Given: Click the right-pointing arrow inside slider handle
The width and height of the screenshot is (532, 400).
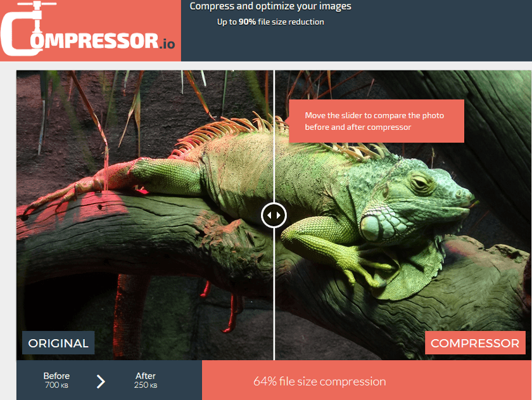Looking at the screenshot, I should click(279, 216).
